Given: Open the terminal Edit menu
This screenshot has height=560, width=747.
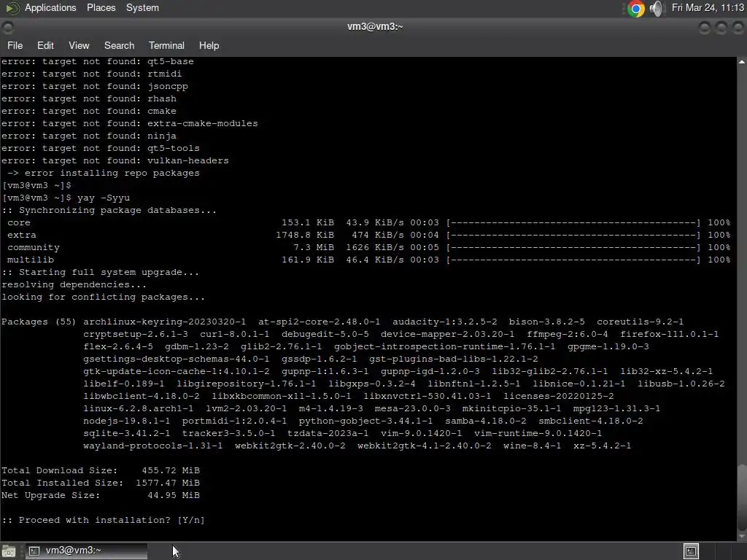Looking at the screenshot, I should tap(45, 45).
